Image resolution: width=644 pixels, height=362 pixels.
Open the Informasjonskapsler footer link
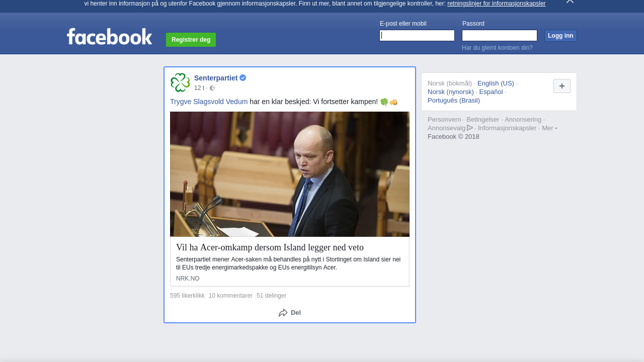[507, 128]
